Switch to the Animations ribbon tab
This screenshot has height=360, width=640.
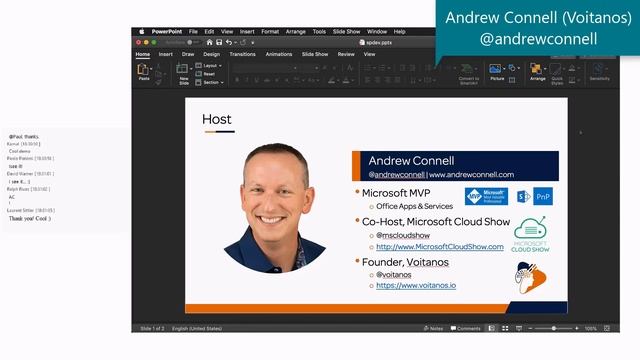[x=279, y=54]
